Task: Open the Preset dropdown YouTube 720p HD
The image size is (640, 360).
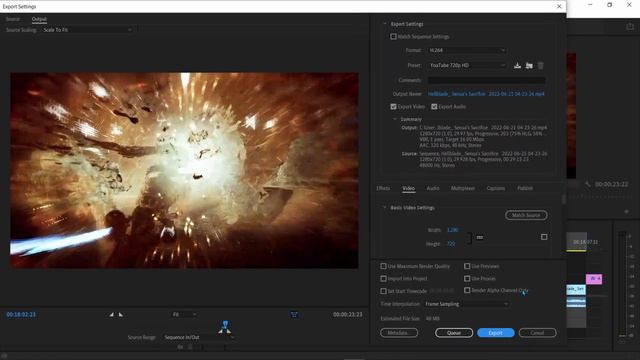Action: click(467, 65)
